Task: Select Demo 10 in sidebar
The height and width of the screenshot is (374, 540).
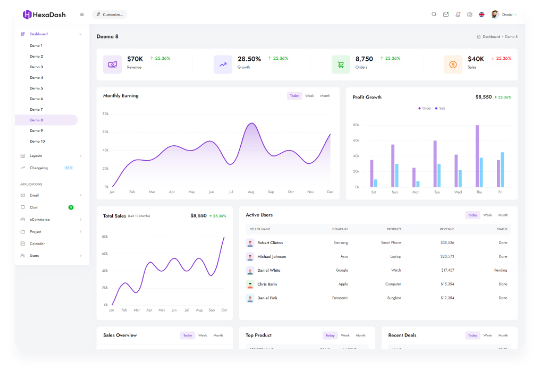Action: click(x=37, y=141)
